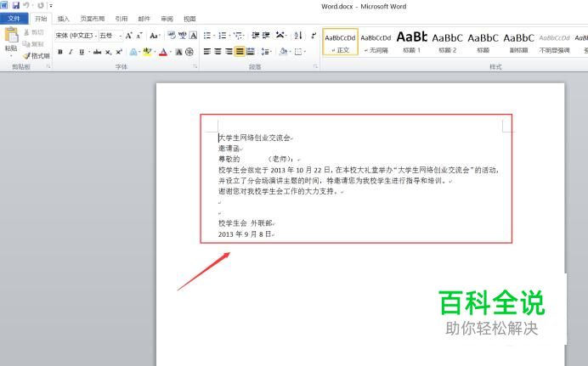
Task: Open the Font Color dropdown arrow
Action: click(171, 52)
